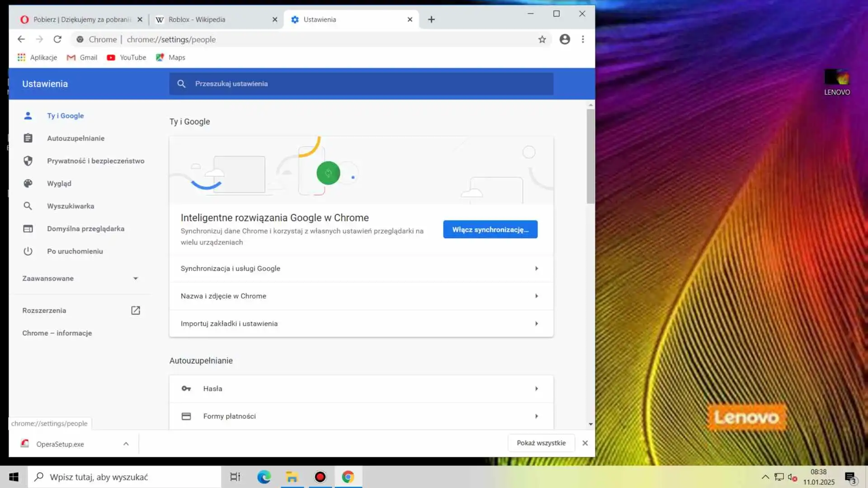Viewport: 868px width, 488px height.
Task: Launch Microsoft Edge from taskbar
Action: [x=264, y=477]
